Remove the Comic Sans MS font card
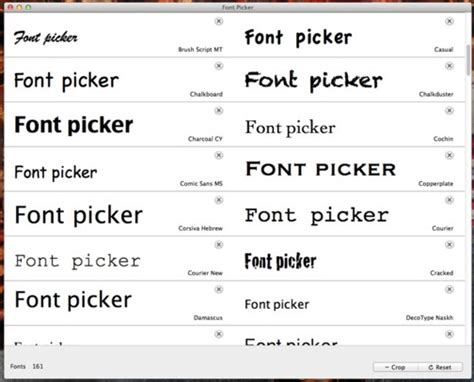 219,155
